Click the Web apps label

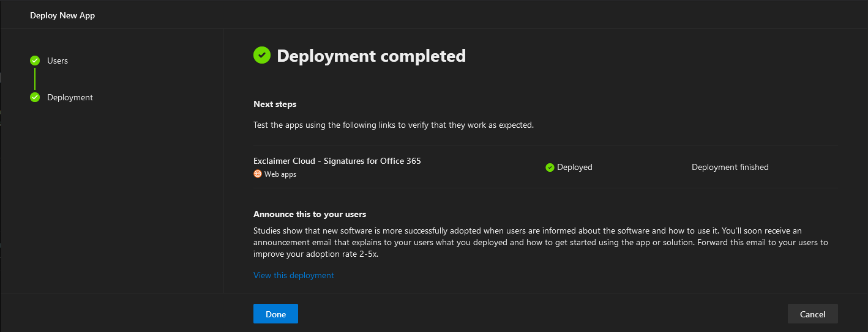280,174
